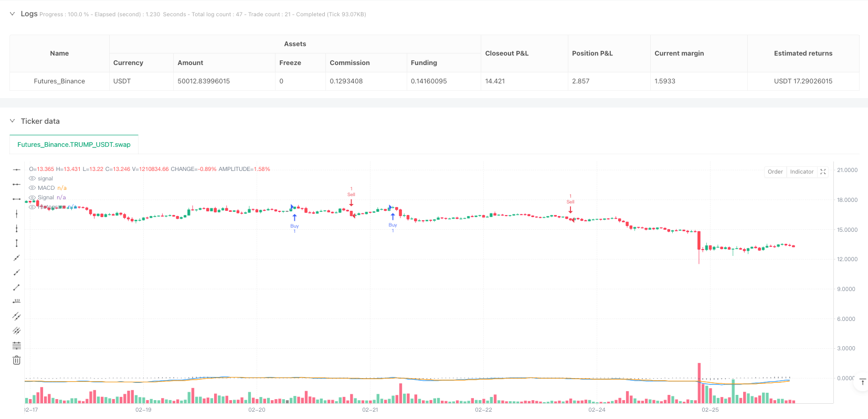Click the Closeout P&L column header
Image resolution: width=868 pixels, height=419 pixels.
pyautogui.click(x=524, y=53)
